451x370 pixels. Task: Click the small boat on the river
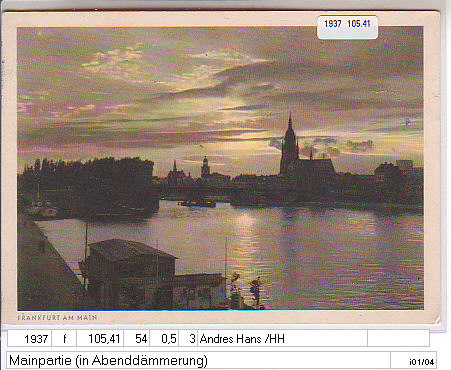(x=197, y=203)
